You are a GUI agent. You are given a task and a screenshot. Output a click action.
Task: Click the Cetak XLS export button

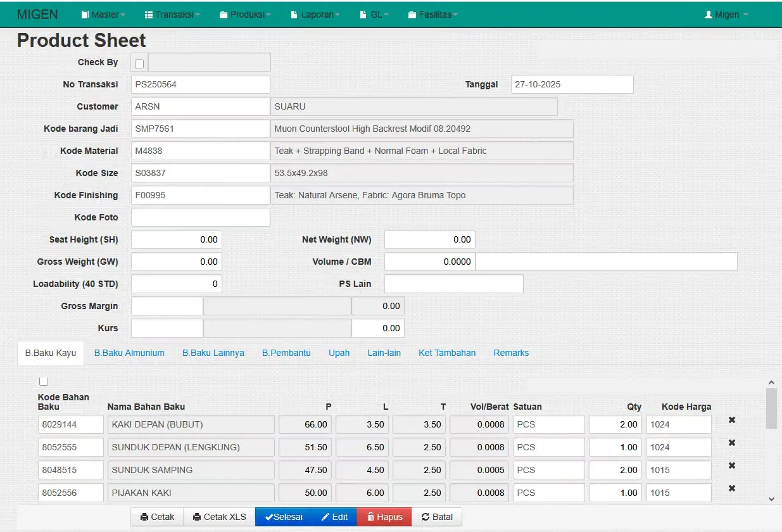[219, 517]
